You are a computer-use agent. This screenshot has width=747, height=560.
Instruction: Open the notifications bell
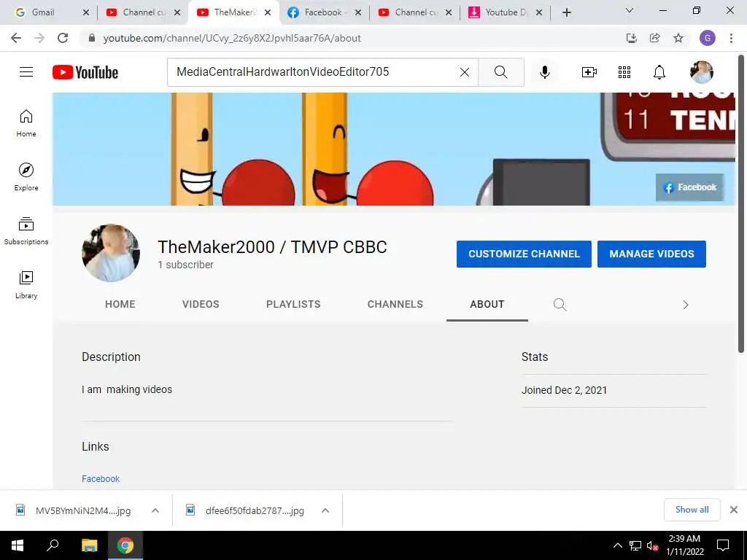[659, 72]
